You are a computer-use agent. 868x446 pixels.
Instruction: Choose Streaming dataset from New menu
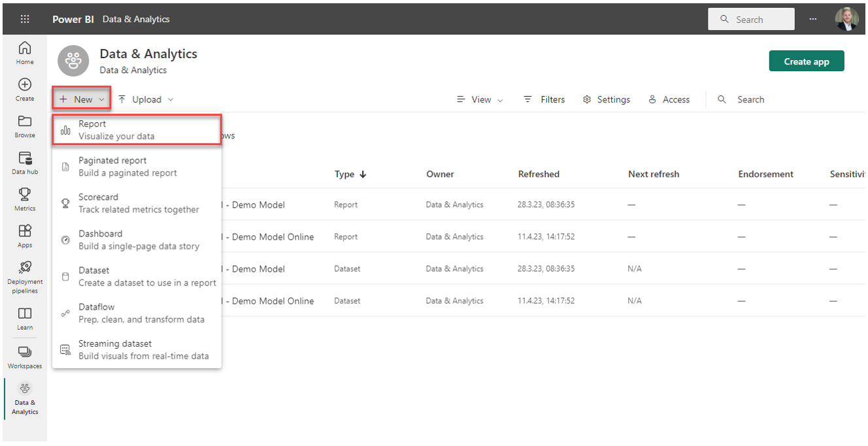(x=137, y=349)
